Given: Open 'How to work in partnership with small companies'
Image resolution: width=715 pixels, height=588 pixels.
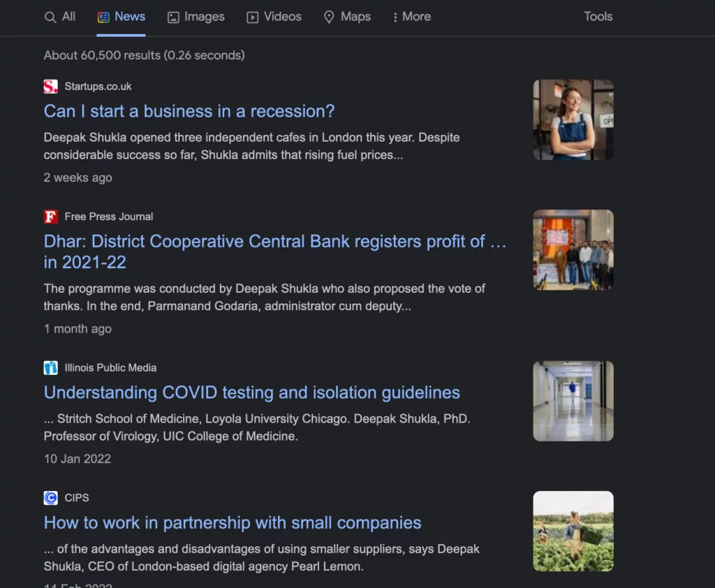Looking at the screenshot, I should pos(233,523).
